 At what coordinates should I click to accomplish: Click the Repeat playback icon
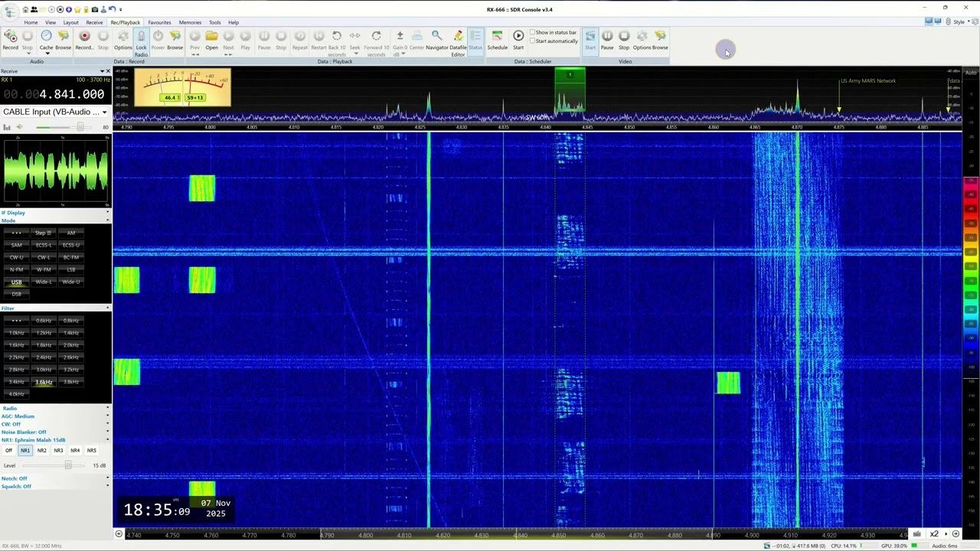pyautogui.click(x=299, y=40)
